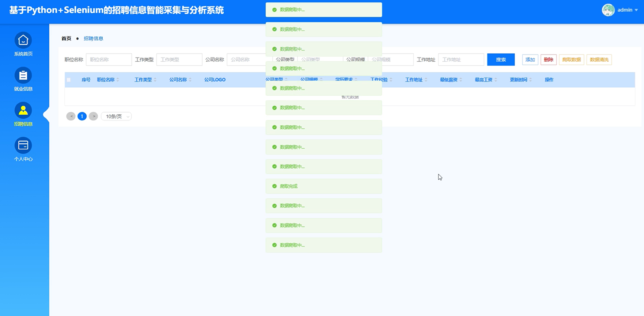644x316 pixels.
Task: Open 个人中心 via its card icon
Action: pyautogui.click(x=23, y=145)
